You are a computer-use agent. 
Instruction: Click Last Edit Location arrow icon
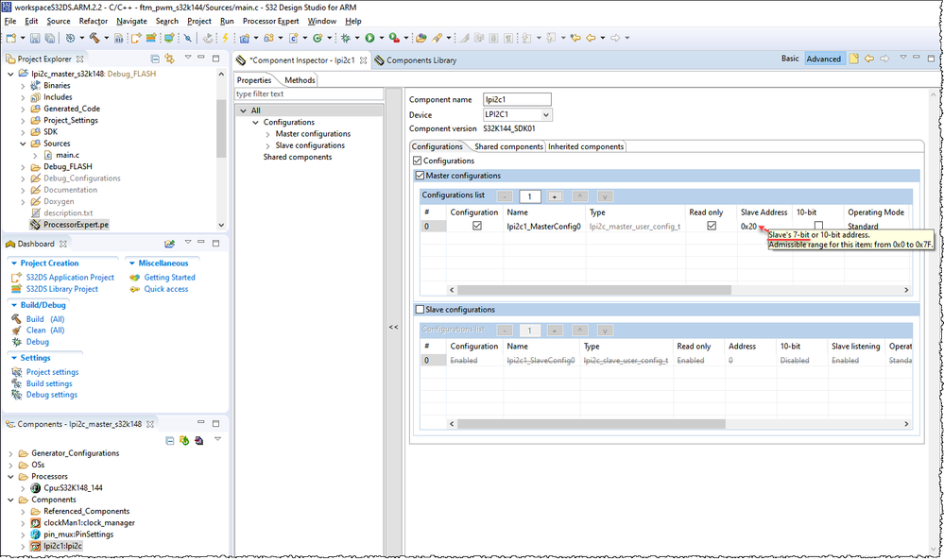coord(575,38)
